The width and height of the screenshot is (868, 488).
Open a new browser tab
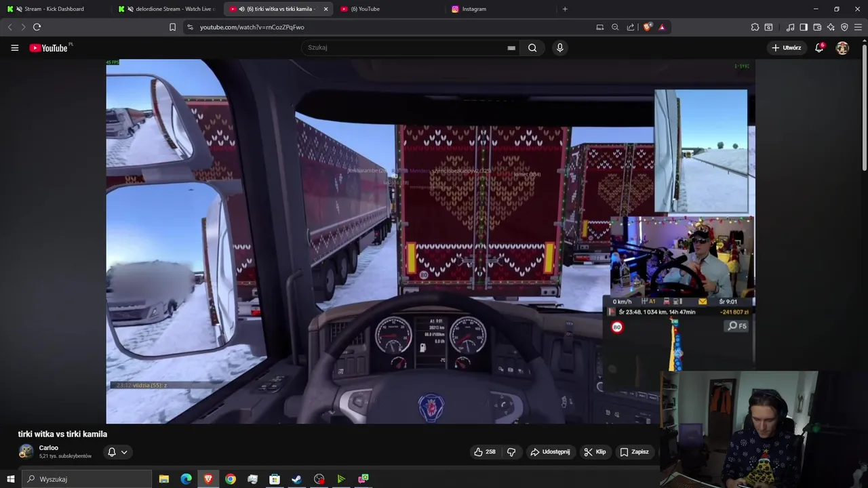(x=565, y=9)
